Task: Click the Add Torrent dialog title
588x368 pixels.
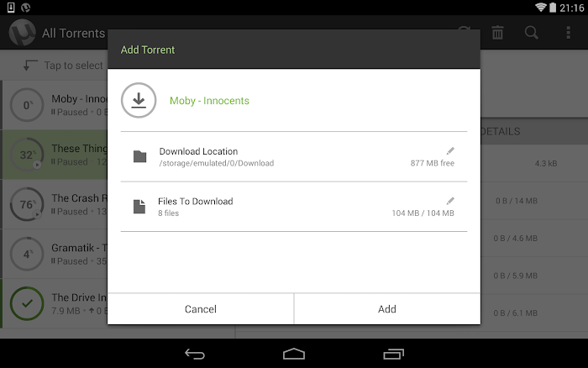Action: pos(148,50)
